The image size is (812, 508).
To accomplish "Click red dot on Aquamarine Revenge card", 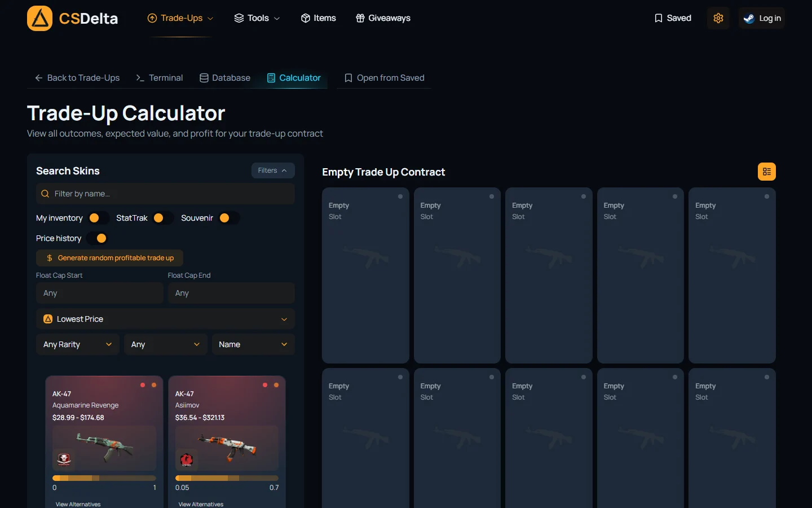I will 143,385.
